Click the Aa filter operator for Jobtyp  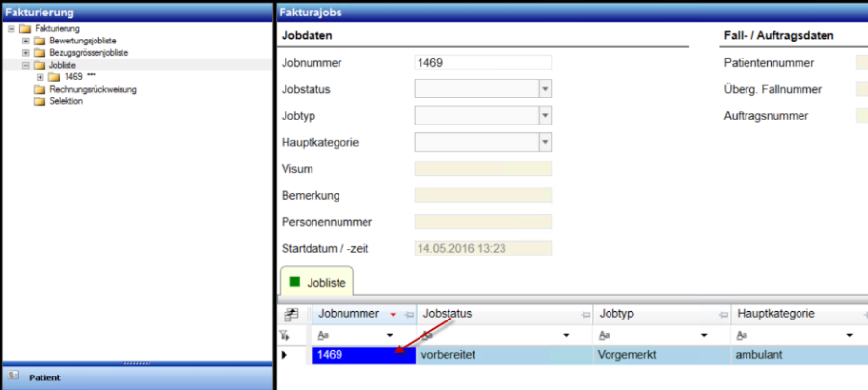click(x=605, y=335)
